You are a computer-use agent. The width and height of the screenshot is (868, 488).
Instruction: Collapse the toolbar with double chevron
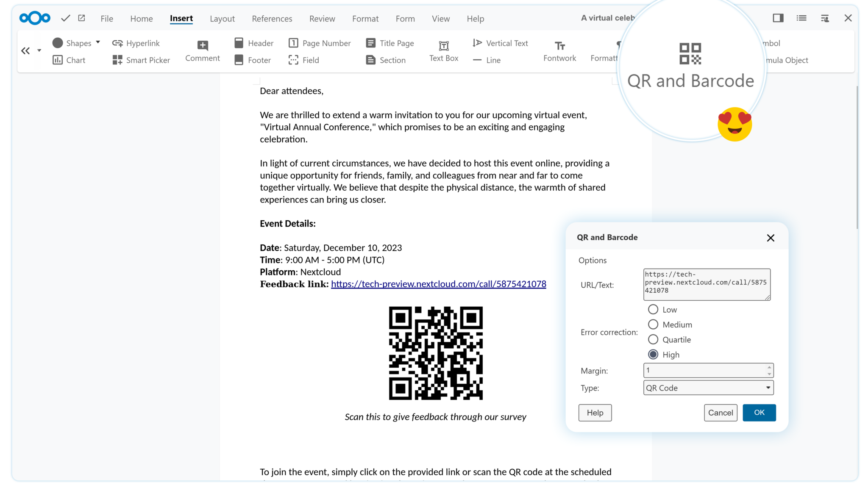(25, 50)
